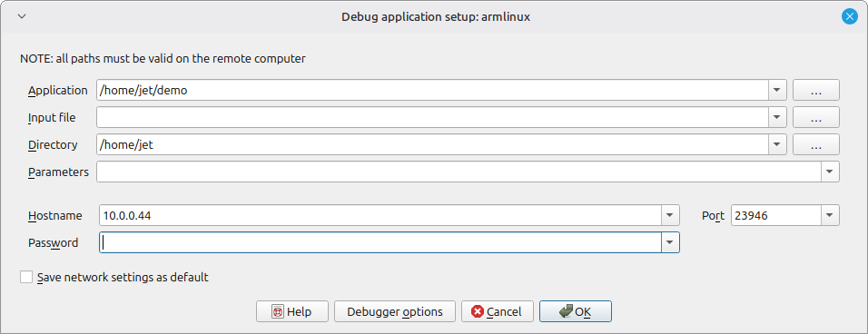Open the window menu chevron in title bar

click(x=22, y=16)
